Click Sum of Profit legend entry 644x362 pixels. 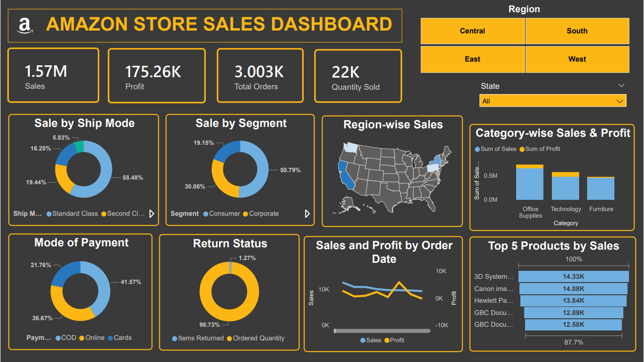(x=540, y=149)
